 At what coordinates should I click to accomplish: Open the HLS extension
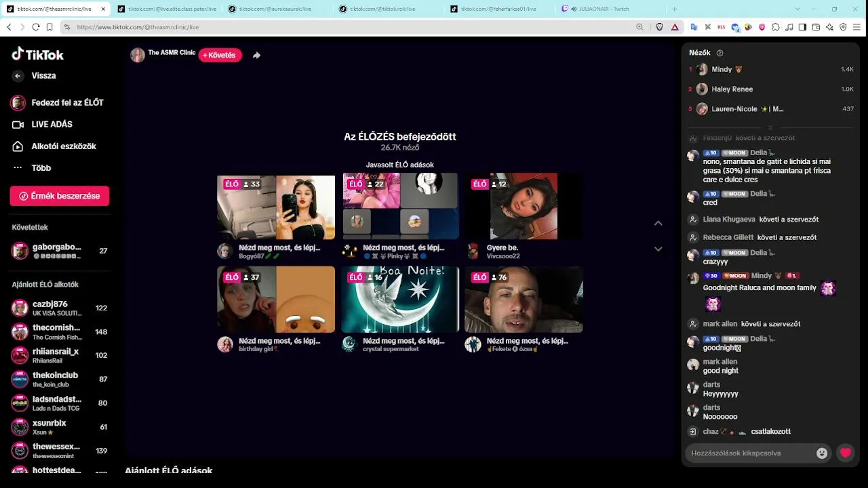coord(721,27)
